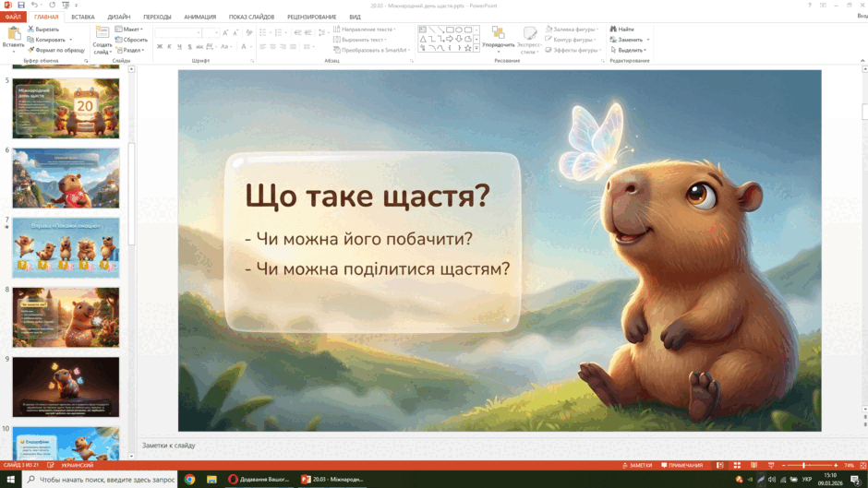Image resolution: width=868 pixels, height=488 pixels.
Task: Toggle strikethrough abc formatting
Action: pos(199,47)
